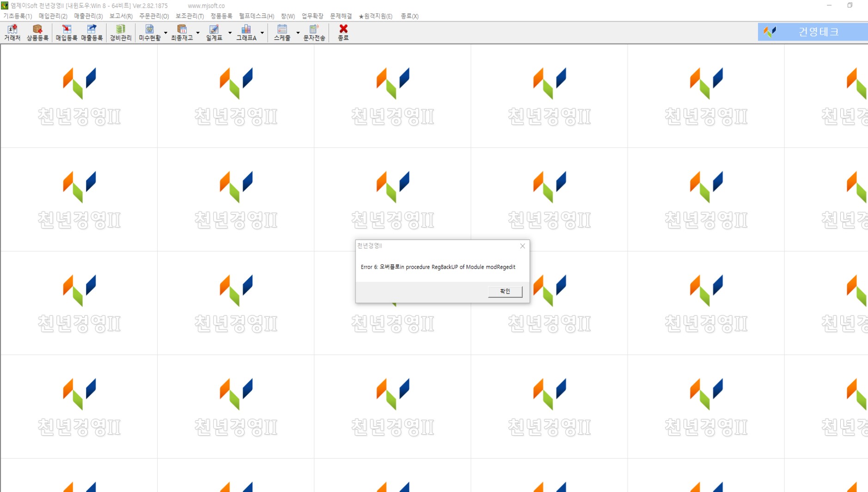Image resolution: width=868 pixels, height=492 pixels.
Task: Open the 헬프데스크(H) menu
Action: tap(257, 16)
